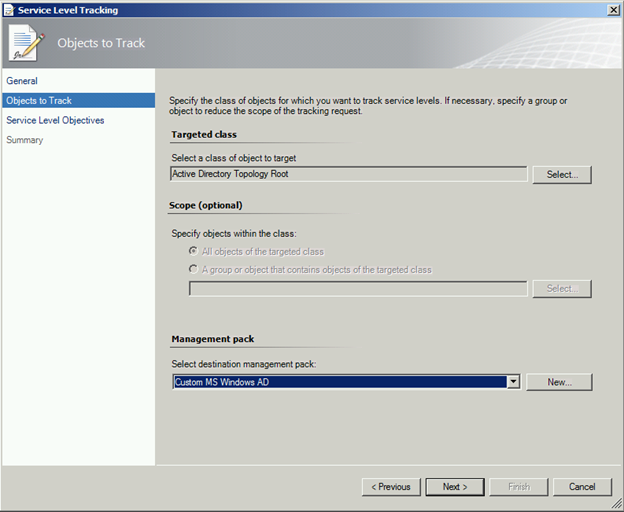
Task: Click the empty scope group field
Action: pos(358,289)
